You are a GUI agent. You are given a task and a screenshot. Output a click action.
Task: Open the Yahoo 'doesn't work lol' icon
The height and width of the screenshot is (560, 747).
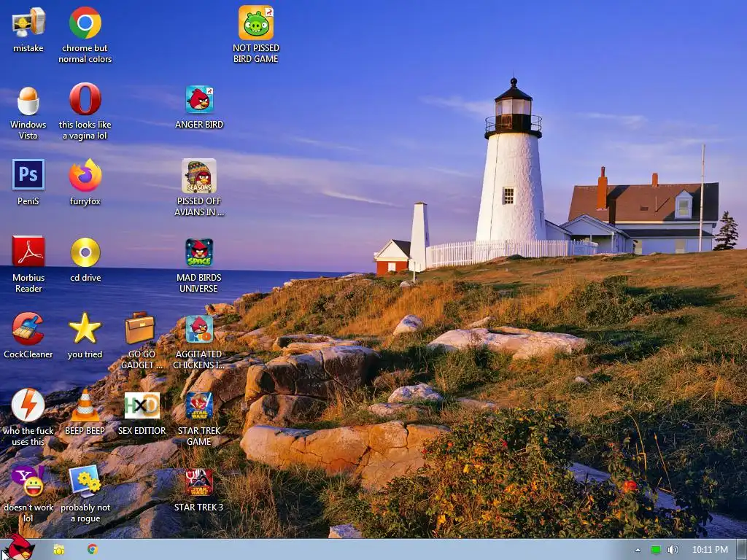tap(28, 481)
